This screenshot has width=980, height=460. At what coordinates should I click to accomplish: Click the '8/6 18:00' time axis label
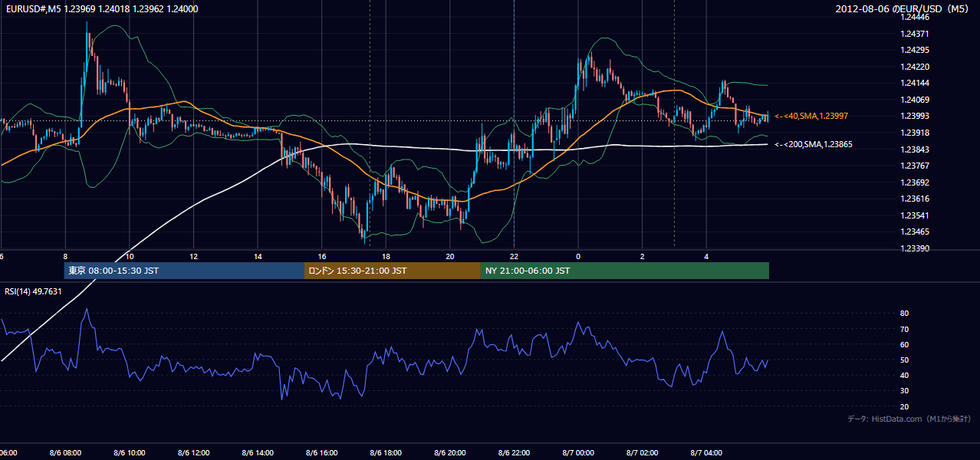386,453
